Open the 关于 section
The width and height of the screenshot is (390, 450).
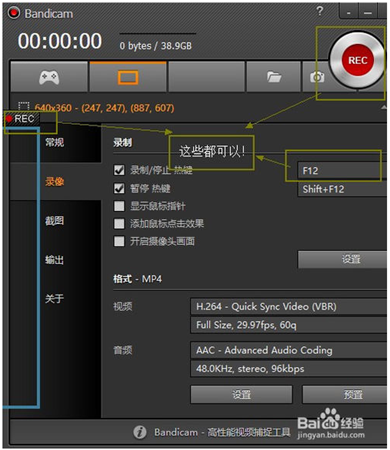pos(54,298)
